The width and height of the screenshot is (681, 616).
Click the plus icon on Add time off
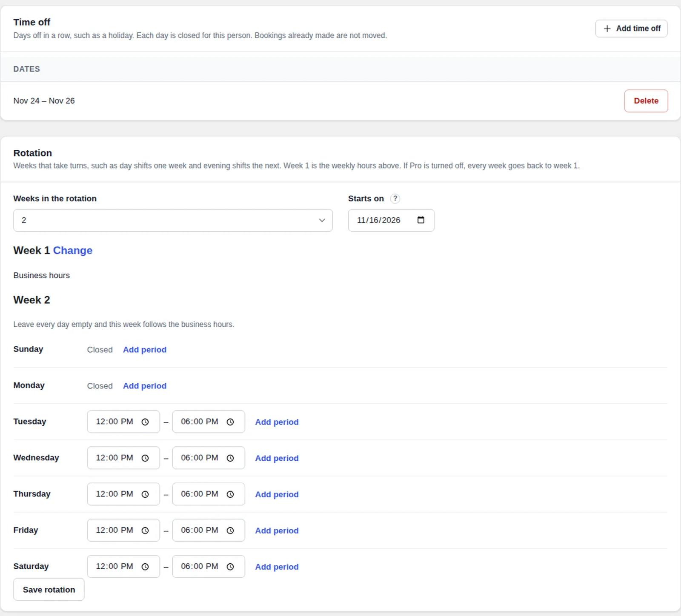tap(607, 29)
